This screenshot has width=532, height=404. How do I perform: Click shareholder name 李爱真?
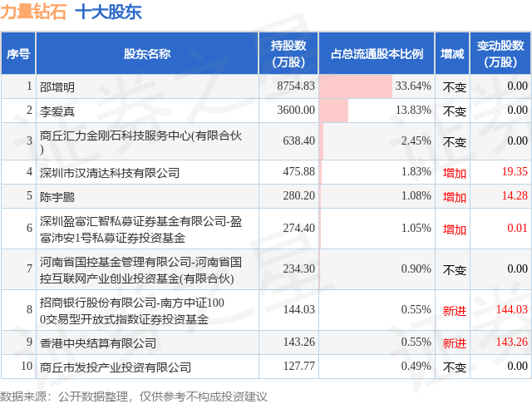tap(57, 111)
